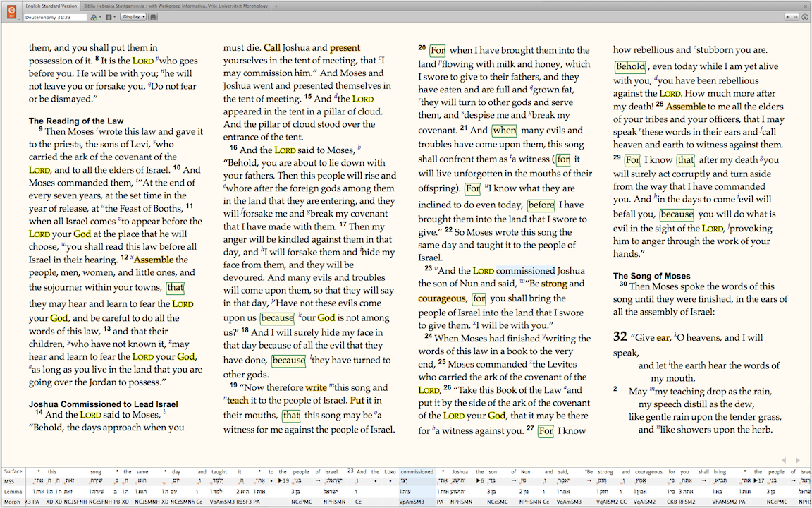Click the Morph row label in the interlinear pane
812x508 pixels.
pos(13,500)
